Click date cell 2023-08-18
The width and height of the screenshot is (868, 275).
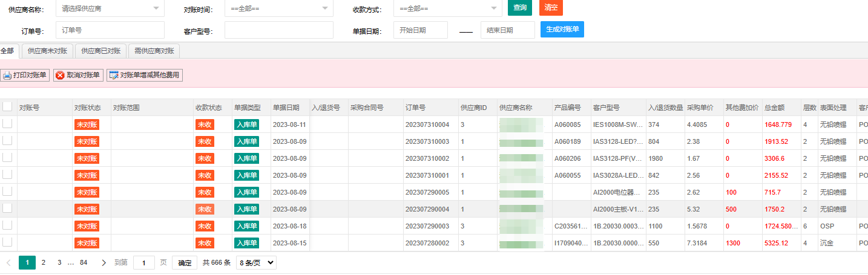pyautogui.click(x=289, y=226)
